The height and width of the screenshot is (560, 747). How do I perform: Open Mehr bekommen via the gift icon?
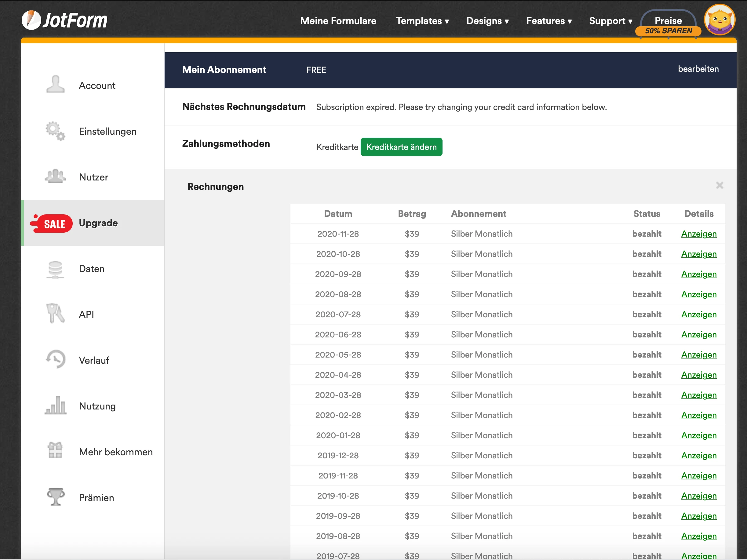click(x=55, y=452)
